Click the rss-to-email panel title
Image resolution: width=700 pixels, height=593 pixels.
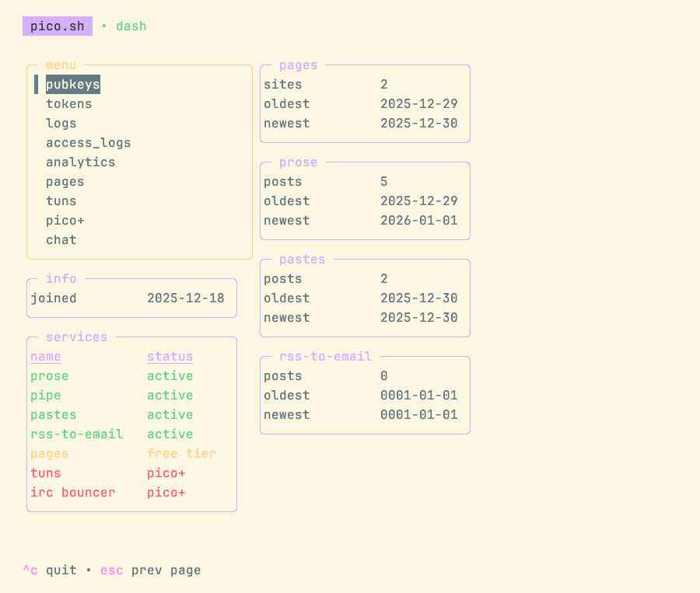point(325,356)
